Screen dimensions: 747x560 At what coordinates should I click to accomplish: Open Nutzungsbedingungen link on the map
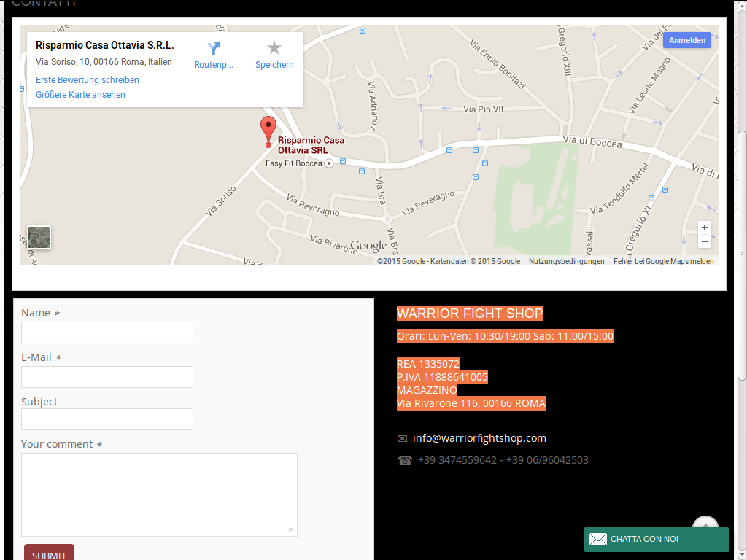(566, 261)
